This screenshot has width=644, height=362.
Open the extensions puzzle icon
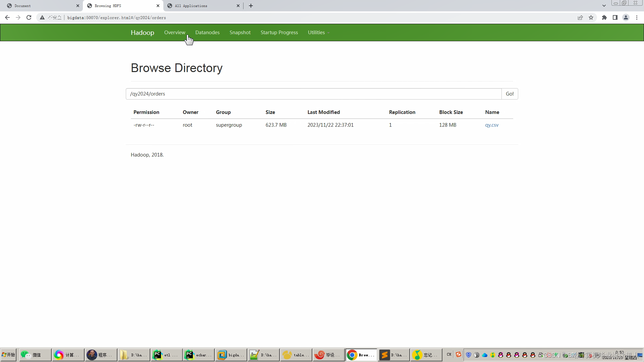604,17
